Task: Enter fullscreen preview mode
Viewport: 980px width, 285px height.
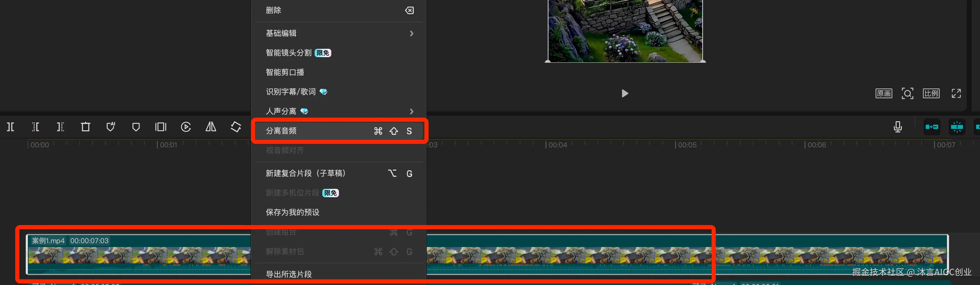Action: 956,93
